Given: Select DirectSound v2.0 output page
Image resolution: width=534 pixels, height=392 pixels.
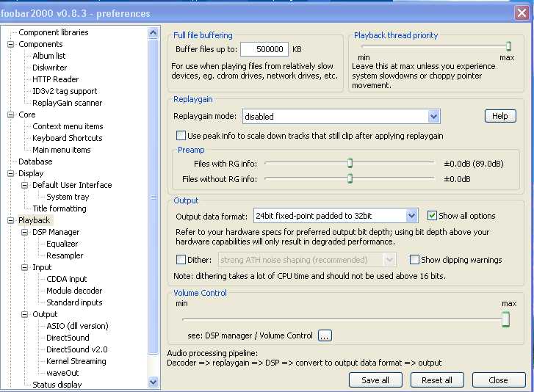Looking at the screenshot, I should [77, 349].
